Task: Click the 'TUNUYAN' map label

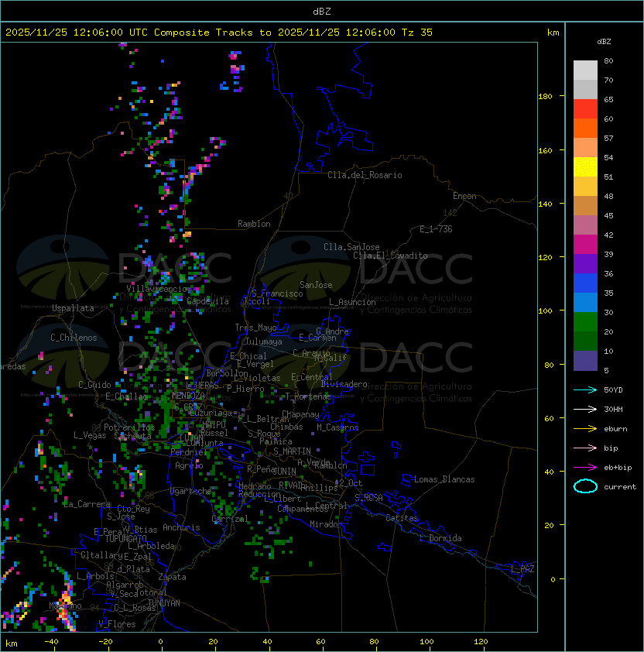Action: click(x=164, y=603)
